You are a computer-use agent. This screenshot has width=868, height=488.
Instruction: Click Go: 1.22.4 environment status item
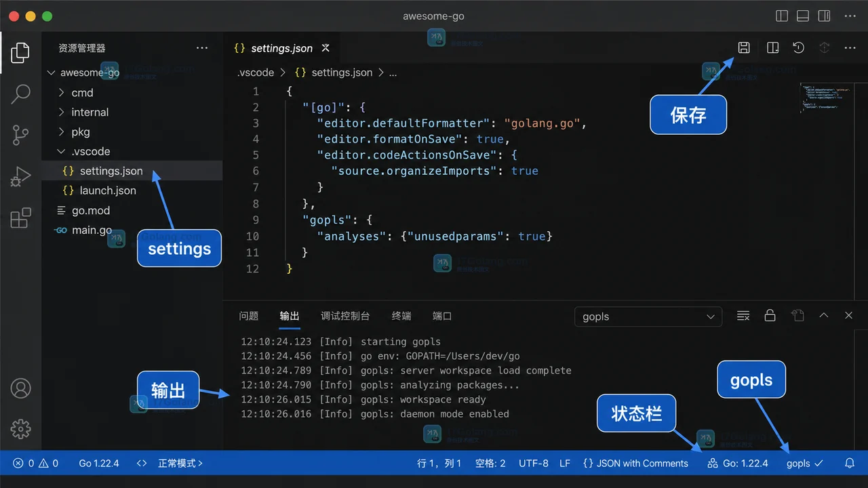[738, 464]
